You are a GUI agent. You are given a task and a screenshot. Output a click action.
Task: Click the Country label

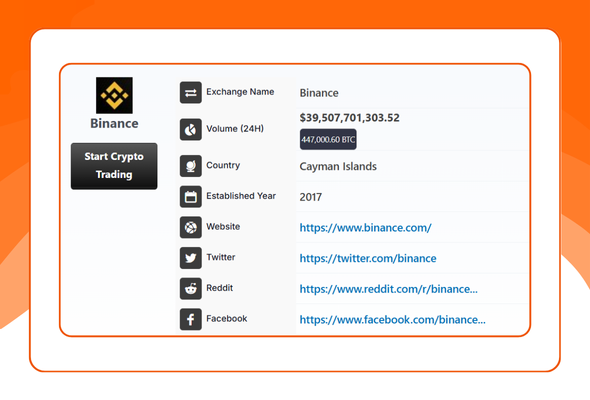223,165
